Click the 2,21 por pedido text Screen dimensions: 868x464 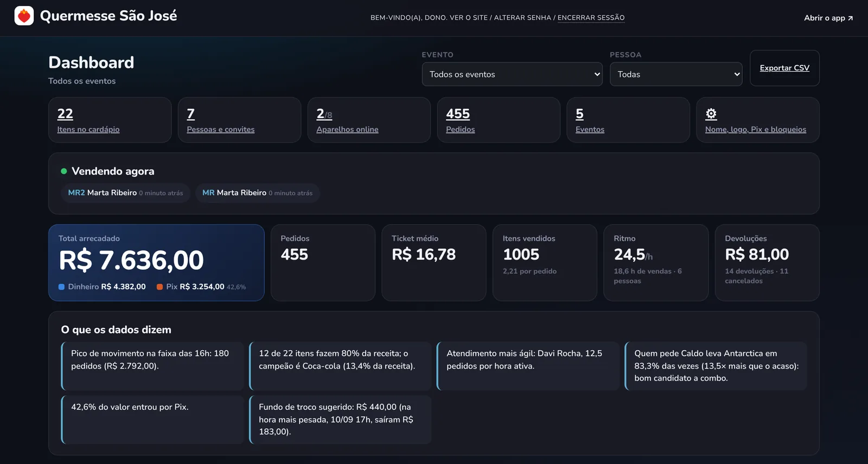(x=529, y=271)
